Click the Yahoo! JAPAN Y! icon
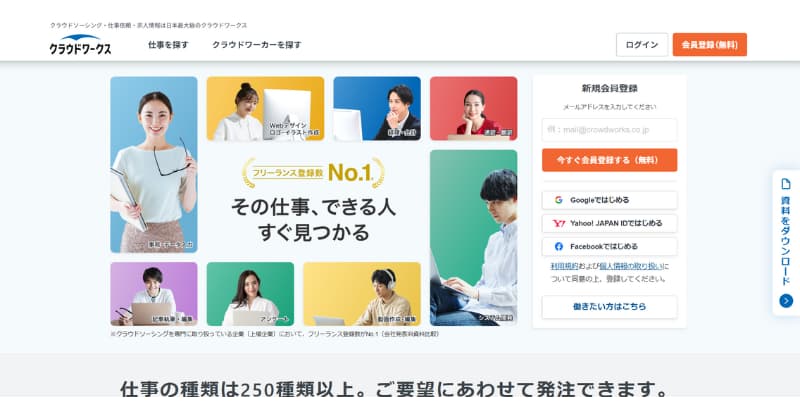Image resolution: width=800 pixels, height=419 pixels. tap(559, 223)
